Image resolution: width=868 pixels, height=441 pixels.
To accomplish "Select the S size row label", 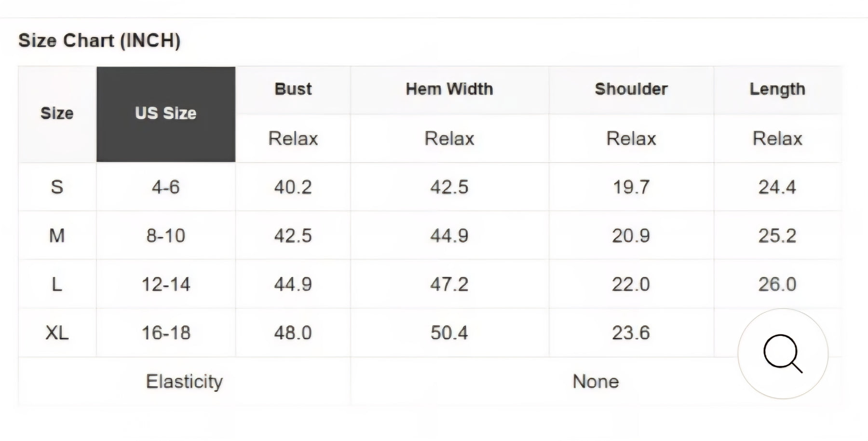I will pos(57,187).
